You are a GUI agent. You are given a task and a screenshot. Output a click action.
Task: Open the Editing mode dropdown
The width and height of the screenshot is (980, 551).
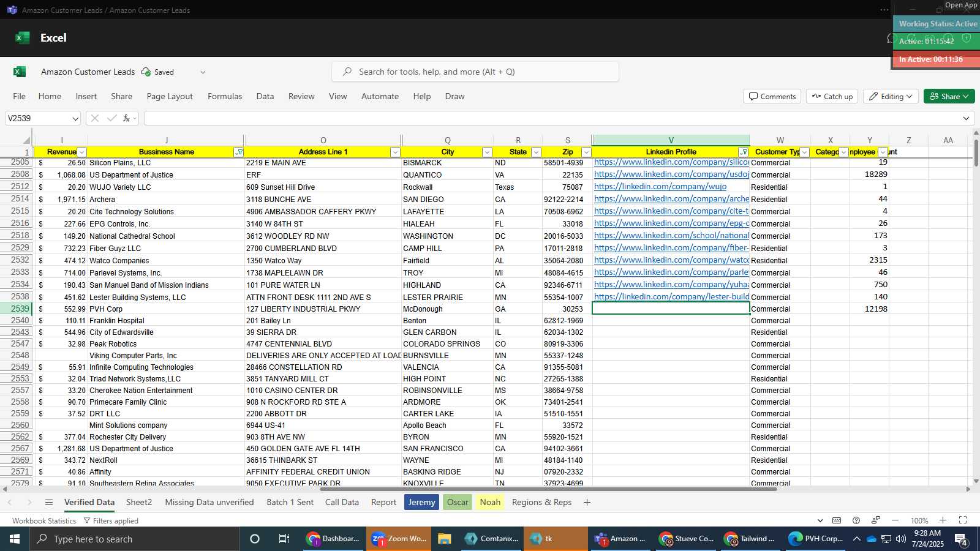tap(890, 96)
